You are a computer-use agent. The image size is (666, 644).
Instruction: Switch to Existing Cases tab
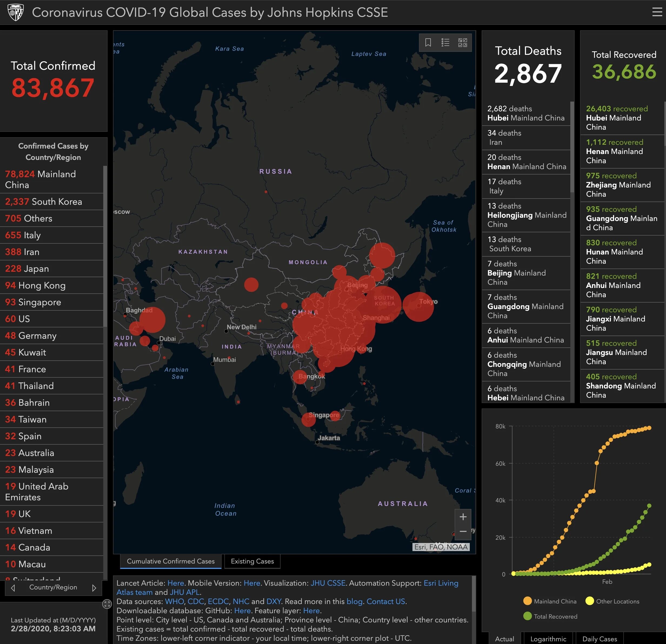(252, 561)
